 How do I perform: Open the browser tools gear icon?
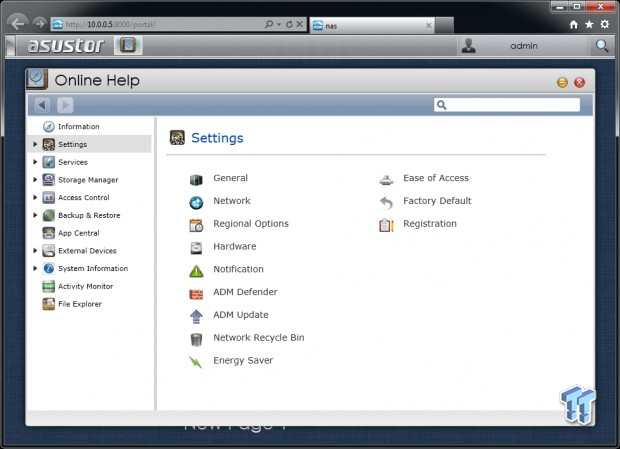(605, 25)
